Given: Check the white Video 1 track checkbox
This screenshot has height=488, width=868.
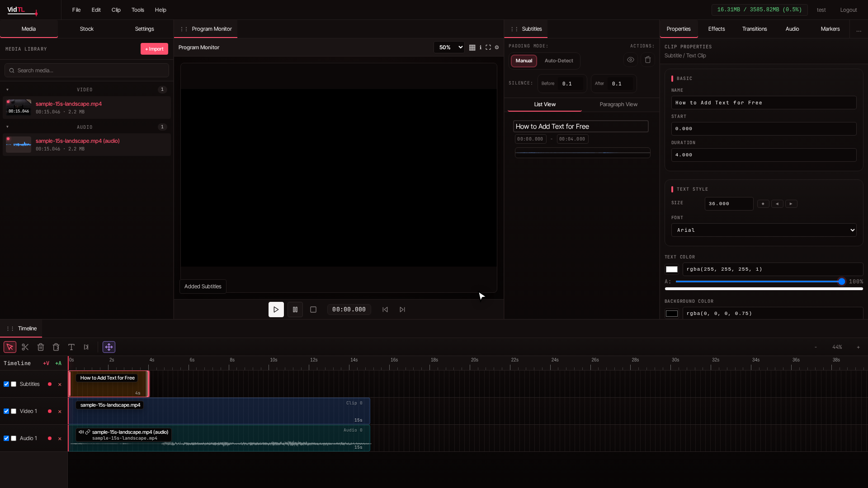Looking at the screenshot, I should click(x=14, y=411).
